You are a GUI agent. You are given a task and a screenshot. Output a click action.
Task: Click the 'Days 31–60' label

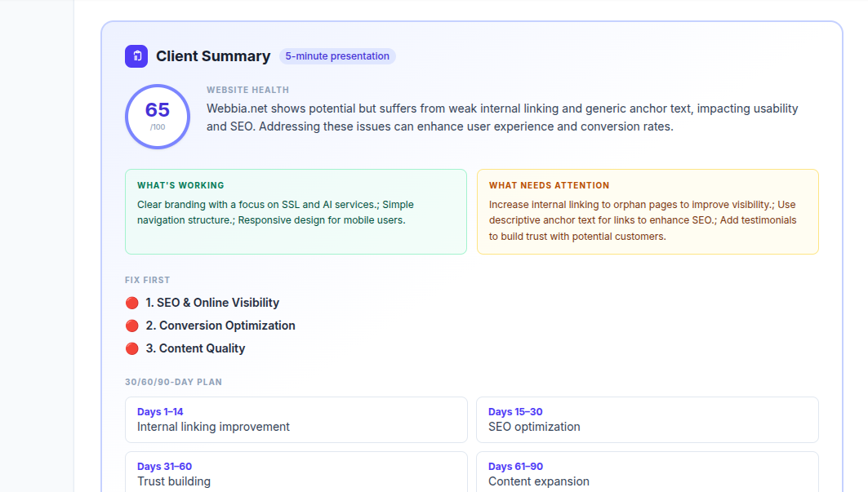click(x=164, y=467)
